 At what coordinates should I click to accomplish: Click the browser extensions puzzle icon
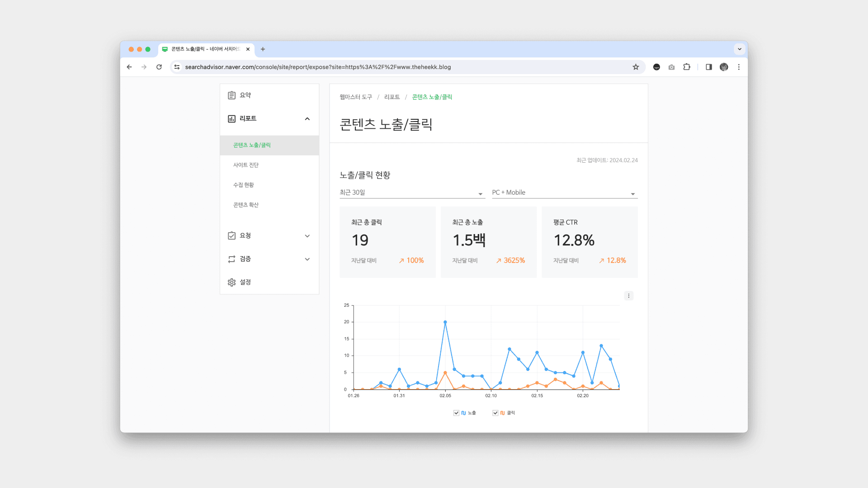pos(687,67)
